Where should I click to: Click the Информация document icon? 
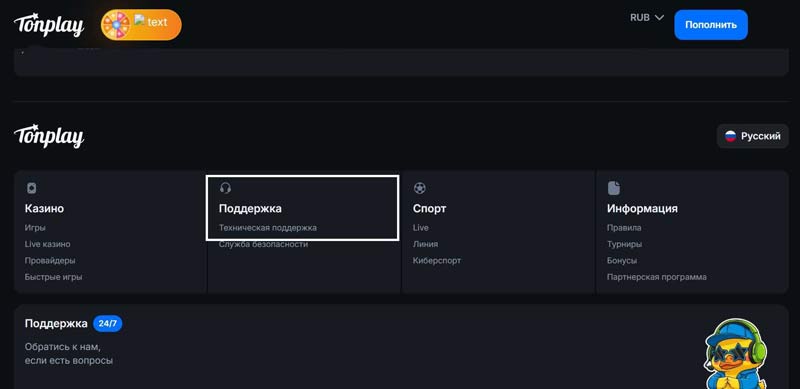[x=613, y=188]
